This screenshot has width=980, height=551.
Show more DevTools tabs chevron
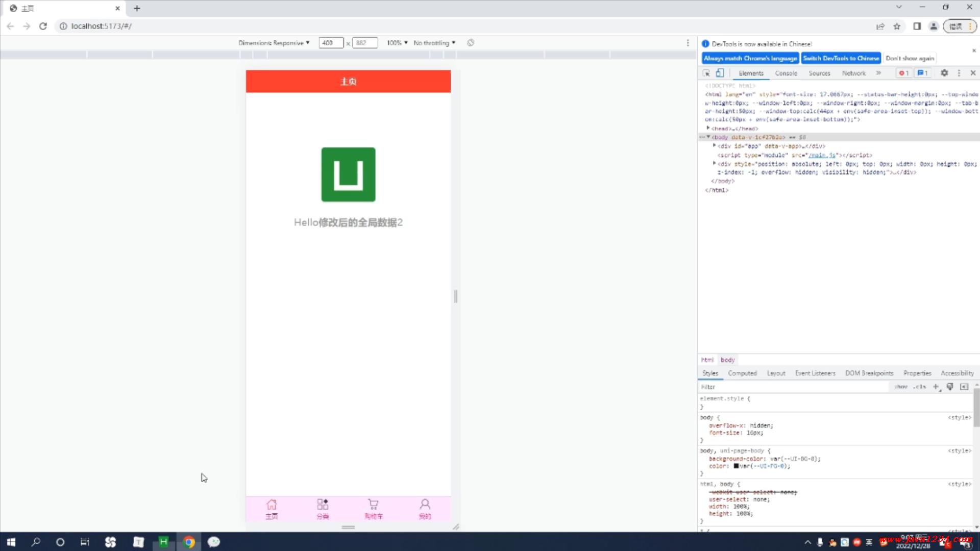(x=878, y=73)
